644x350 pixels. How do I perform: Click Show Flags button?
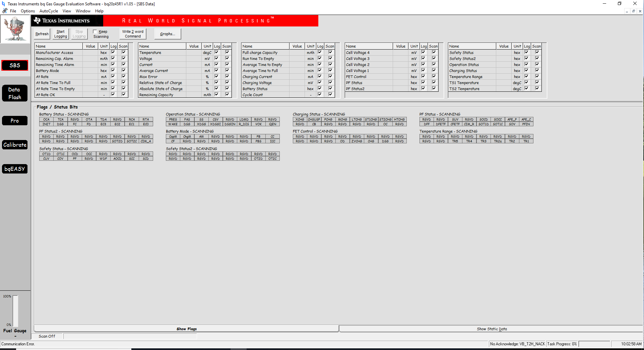pyautogui.click(x=186, y=329)
